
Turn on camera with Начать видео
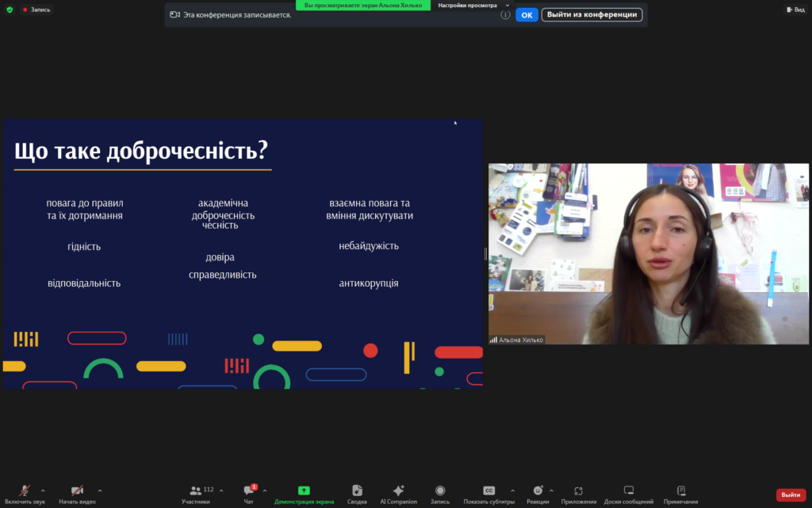click(x=77, y=494)
